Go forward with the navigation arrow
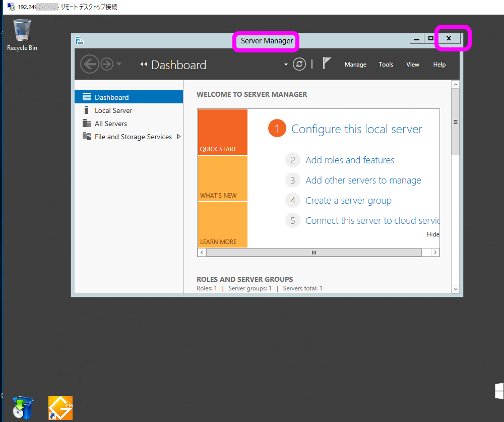 (107, 65)
